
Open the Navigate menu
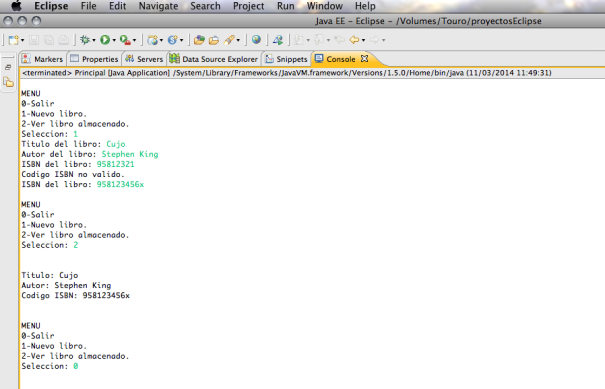point(158,6)
